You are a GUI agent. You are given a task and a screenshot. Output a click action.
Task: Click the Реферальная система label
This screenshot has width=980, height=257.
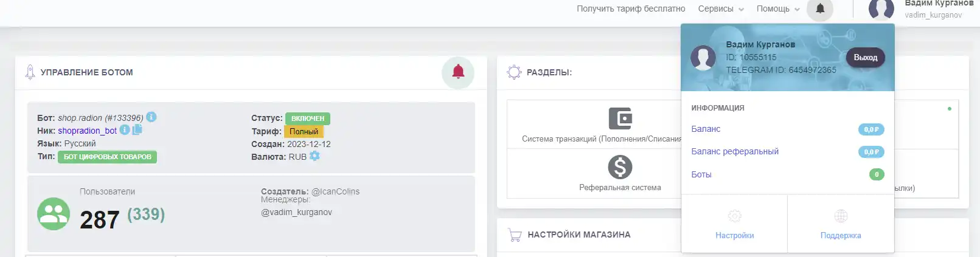620,188
